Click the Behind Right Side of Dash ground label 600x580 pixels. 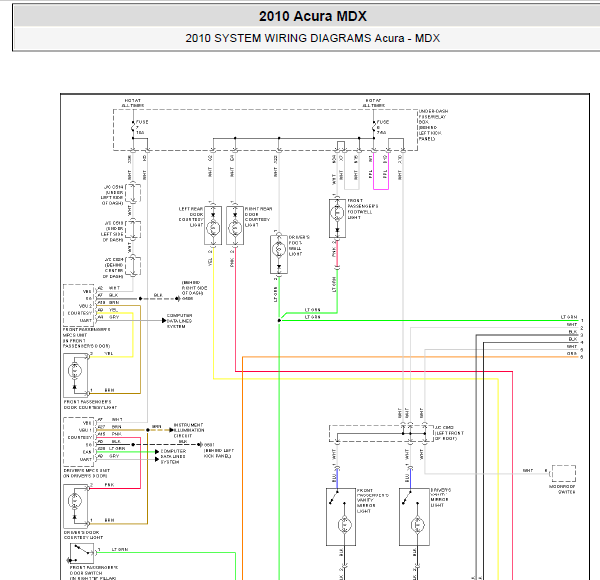192,288
